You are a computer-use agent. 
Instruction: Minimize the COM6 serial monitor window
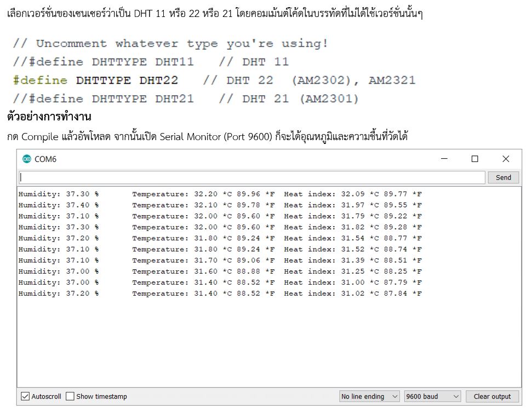(444, 159)
